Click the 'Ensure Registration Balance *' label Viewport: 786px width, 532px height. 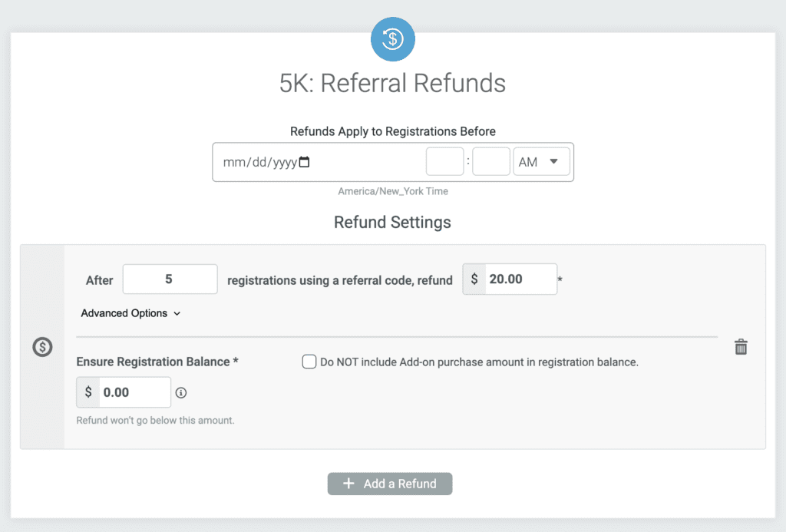(x=157, y=362)
